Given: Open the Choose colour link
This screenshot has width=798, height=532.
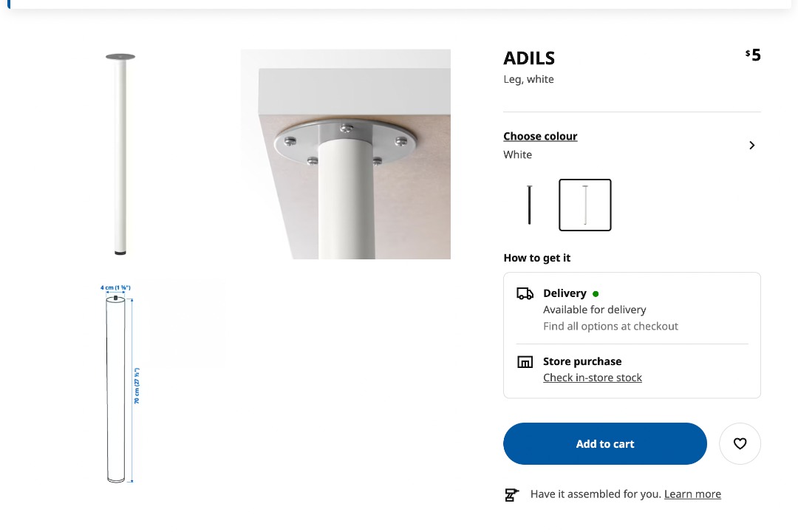Looking at the screenshot, I should click(540, 136).
